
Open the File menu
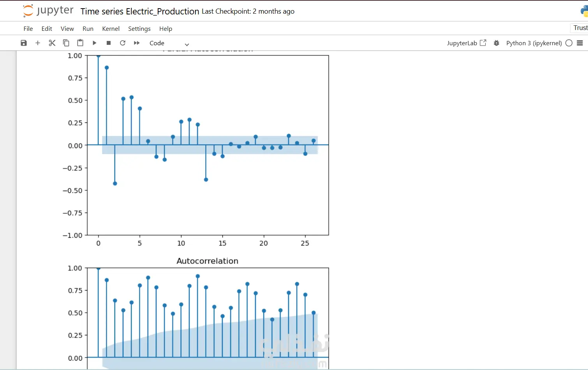tap(28, 28)
